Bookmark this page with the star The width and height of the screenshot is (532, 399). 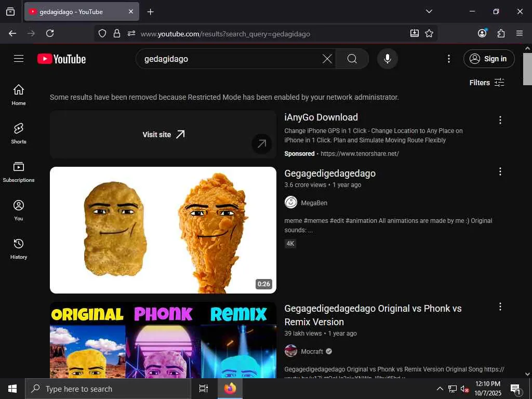coord(429,33)
